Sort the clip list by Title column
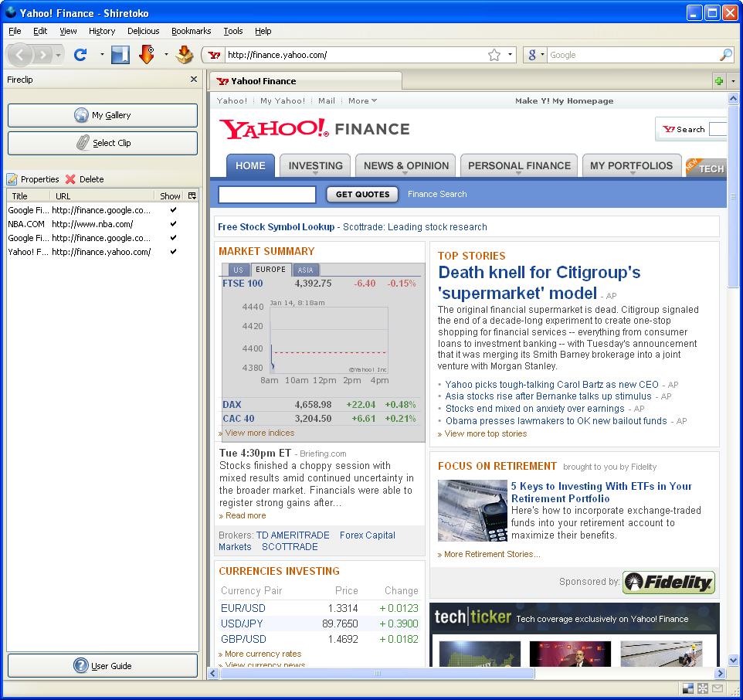Image resolution: width=743 pixels, height=700 pixels. coord(28,195)
